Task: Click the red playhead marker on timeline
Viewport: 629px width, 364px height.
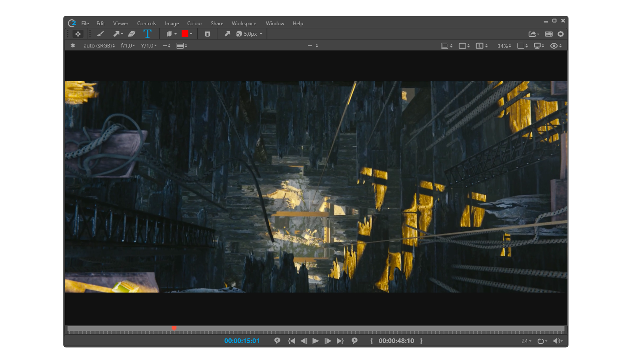Action: [174, 328]
